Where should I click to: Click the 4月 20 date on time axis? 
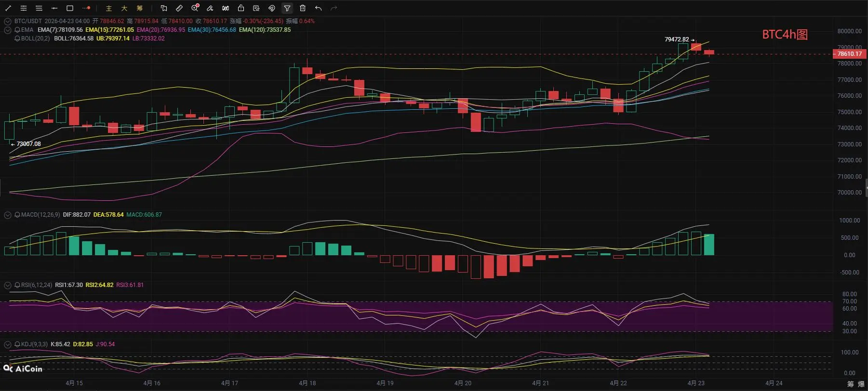click(x=463, y=383)
